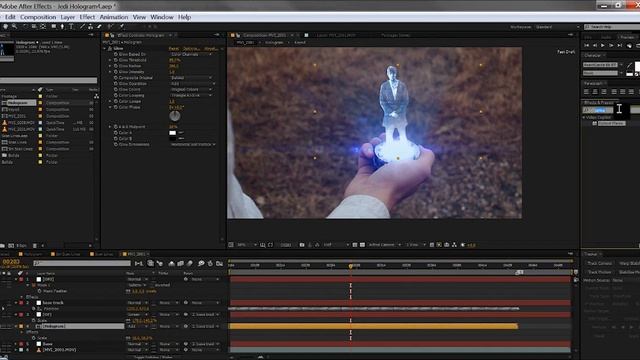Expand the Glow Threshold property
This screenshot has height=360, width=640.
click(110, 60)
